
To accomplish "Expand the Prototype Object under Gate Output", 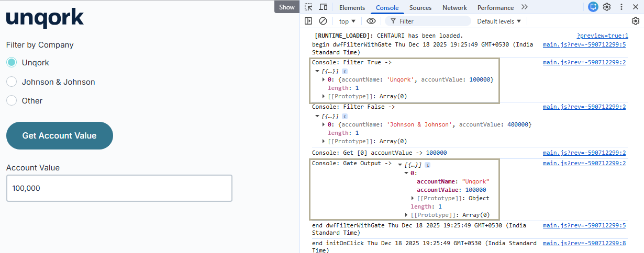I will click(x=413, y=198).
